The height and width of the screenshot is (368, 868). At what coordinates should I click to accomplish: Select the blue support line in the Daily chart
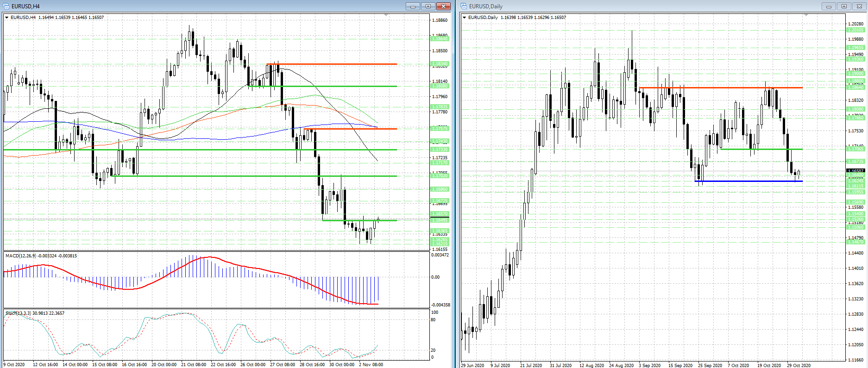coord(748,181)
